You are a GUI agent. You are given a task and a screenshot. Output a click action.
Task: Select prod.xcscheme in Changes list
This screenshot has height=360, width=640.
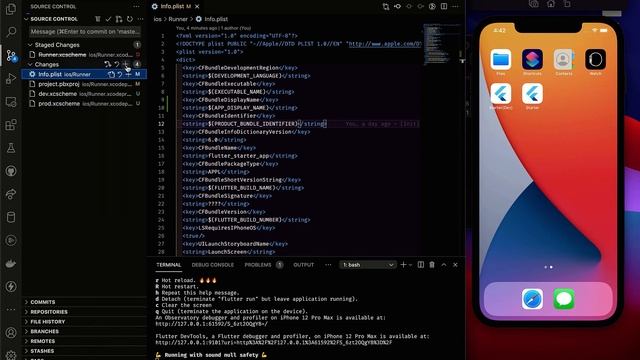click(84, 104)
